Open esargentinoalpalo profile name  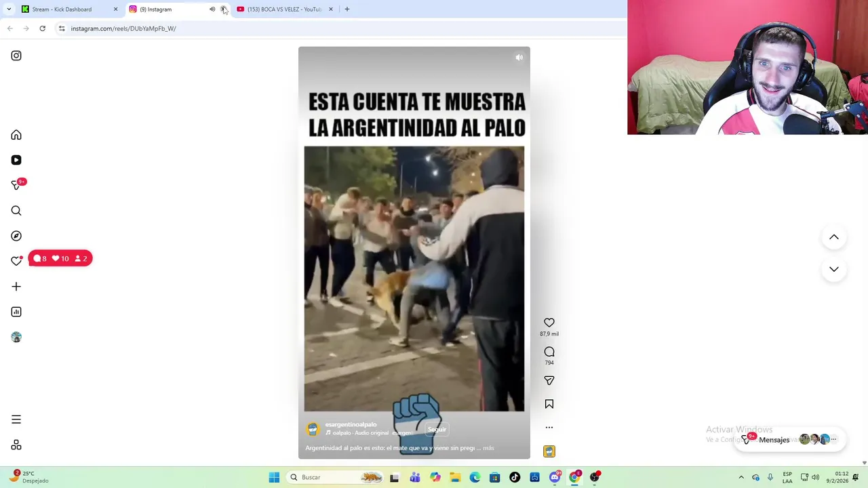pyautogui.click(x=351, y=424)
